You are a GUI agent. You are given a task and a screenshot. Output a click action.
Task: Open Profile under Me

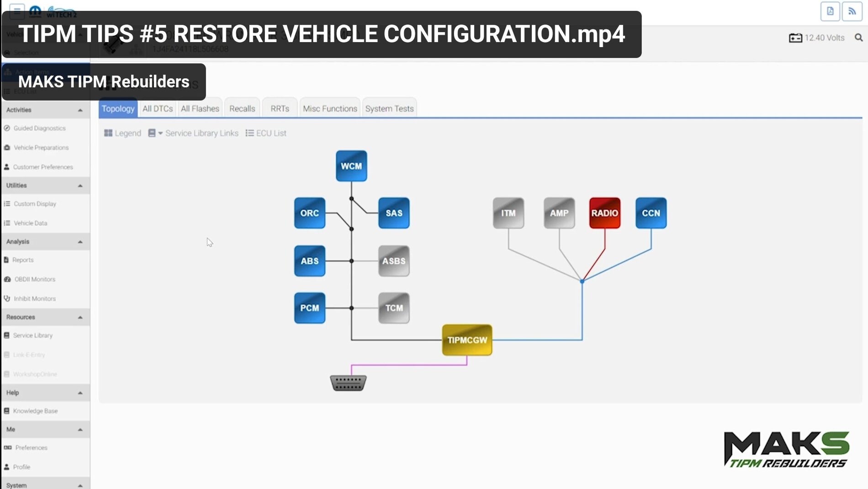click(21, 467)
